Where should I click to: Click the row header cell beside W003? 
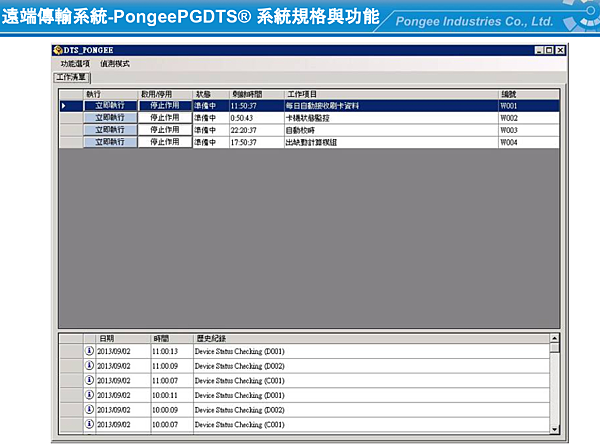point(71,130)
